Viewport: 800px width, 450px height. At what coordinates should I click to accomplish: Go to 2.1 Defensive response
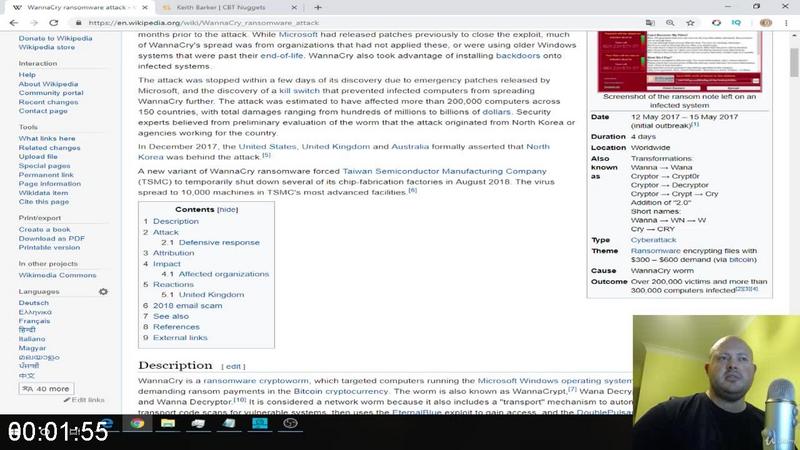pyautogui.click(x=219, y=242)
